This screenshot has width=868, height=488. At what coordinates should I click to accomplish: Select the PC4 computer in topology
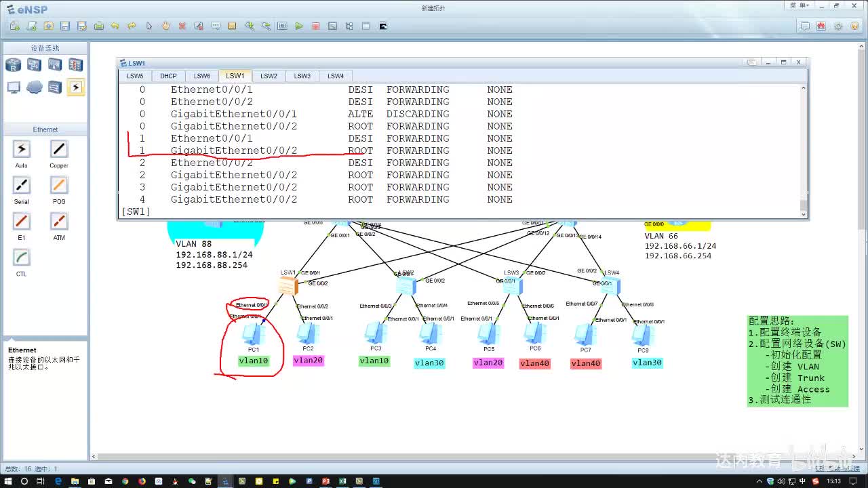(430, 334)
